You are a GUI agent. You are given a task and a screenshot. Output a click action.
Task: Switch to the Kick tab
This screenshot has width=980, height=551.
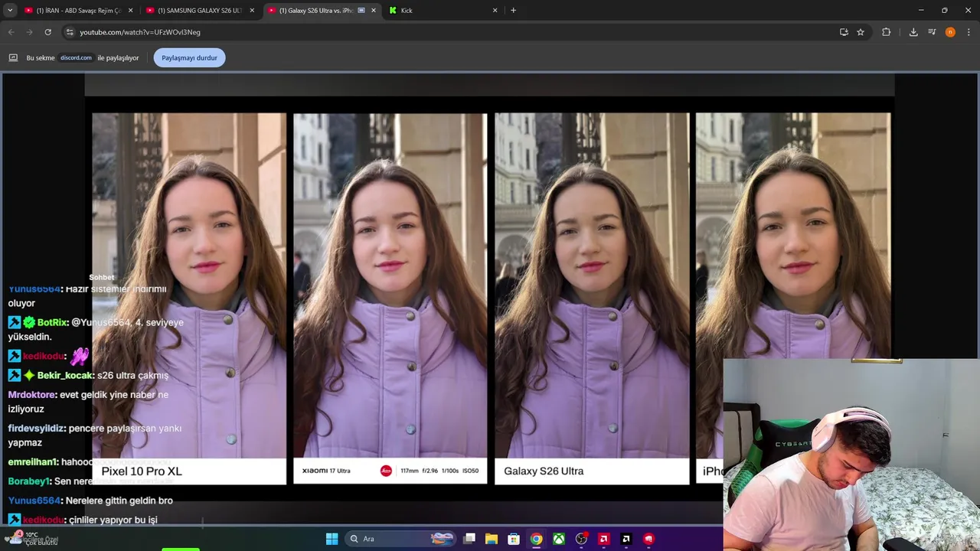click(x=443, y=11)
